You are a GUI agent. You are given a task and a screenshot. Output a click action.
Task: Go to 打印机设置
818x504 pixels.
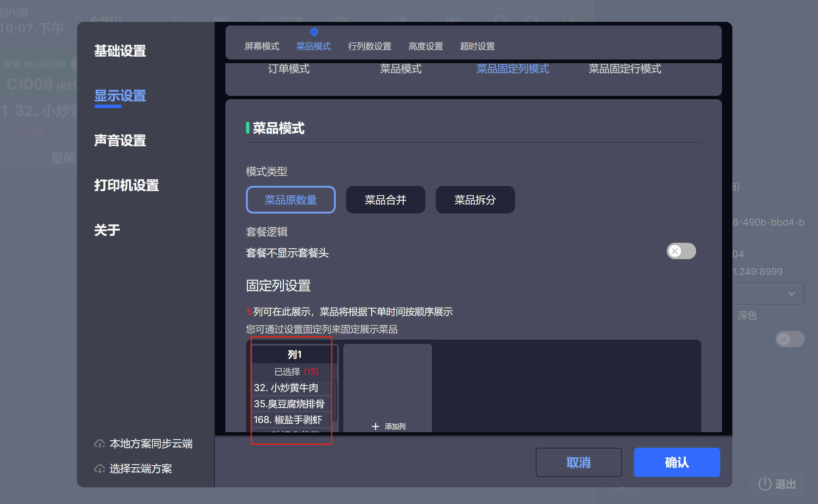coord(126,185)
